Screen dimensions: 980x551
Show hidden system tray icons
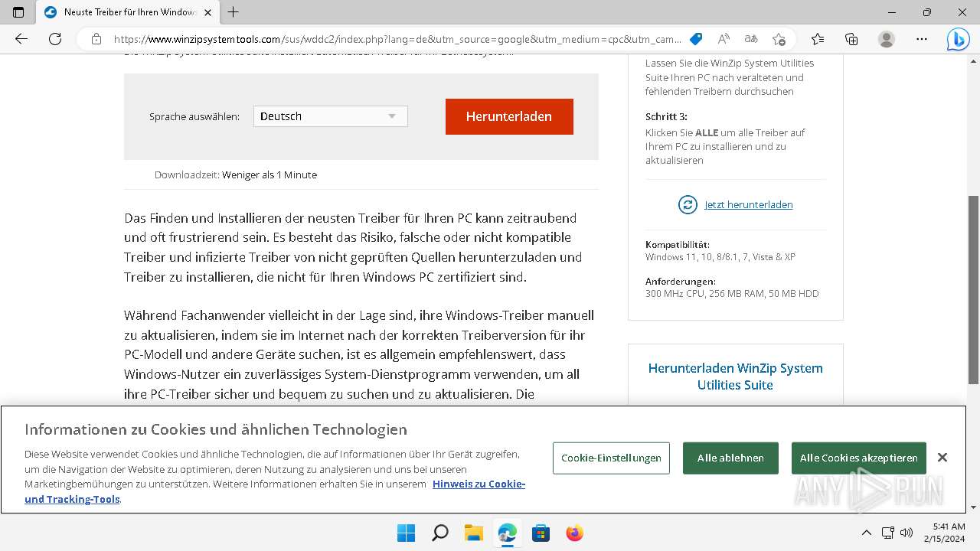pos(866,533)
